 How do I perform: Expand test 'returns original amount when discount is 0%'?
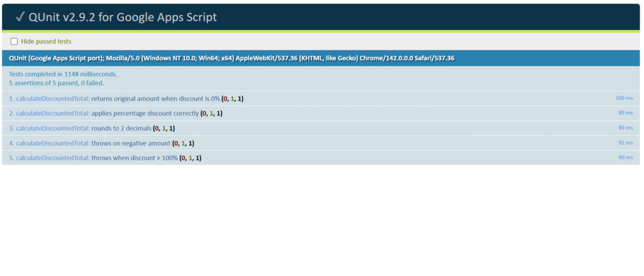[155, 99]
